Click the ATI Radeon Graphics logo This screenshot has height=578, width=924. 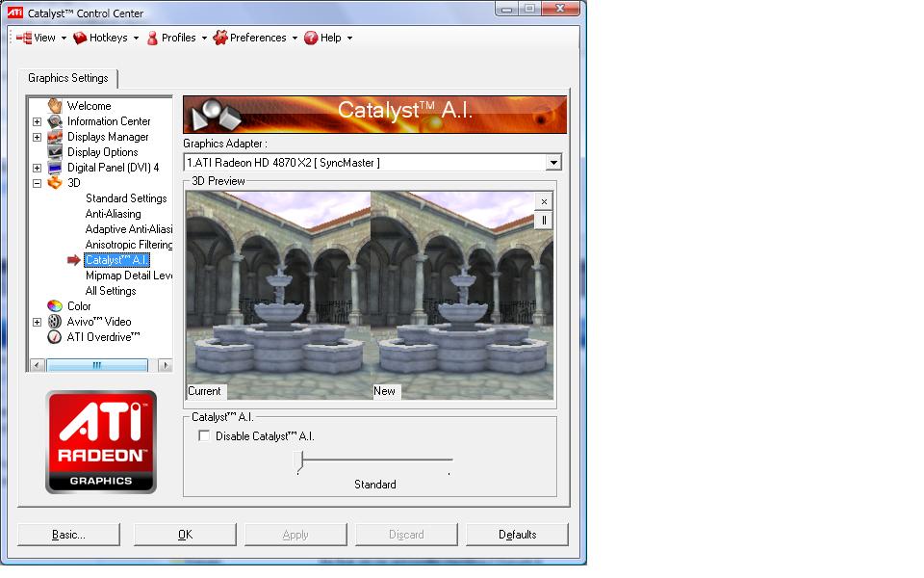tap(101, 442)
